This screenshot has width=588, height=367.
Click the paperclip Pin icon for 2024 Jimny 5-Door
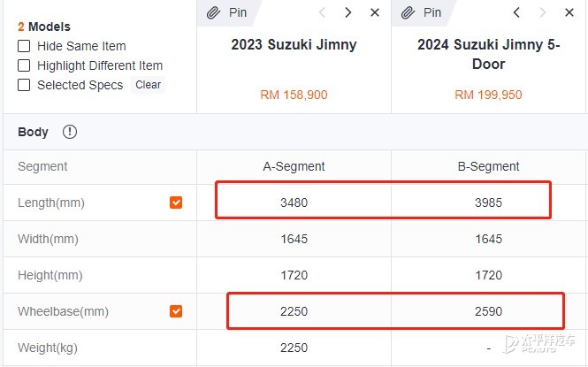[x=408, y=12]
